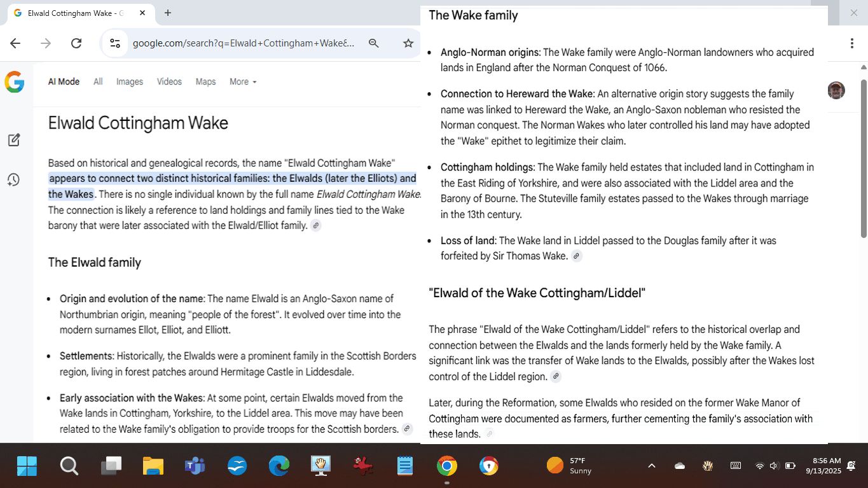Click the page vertical scrollbar

[864, 159]
